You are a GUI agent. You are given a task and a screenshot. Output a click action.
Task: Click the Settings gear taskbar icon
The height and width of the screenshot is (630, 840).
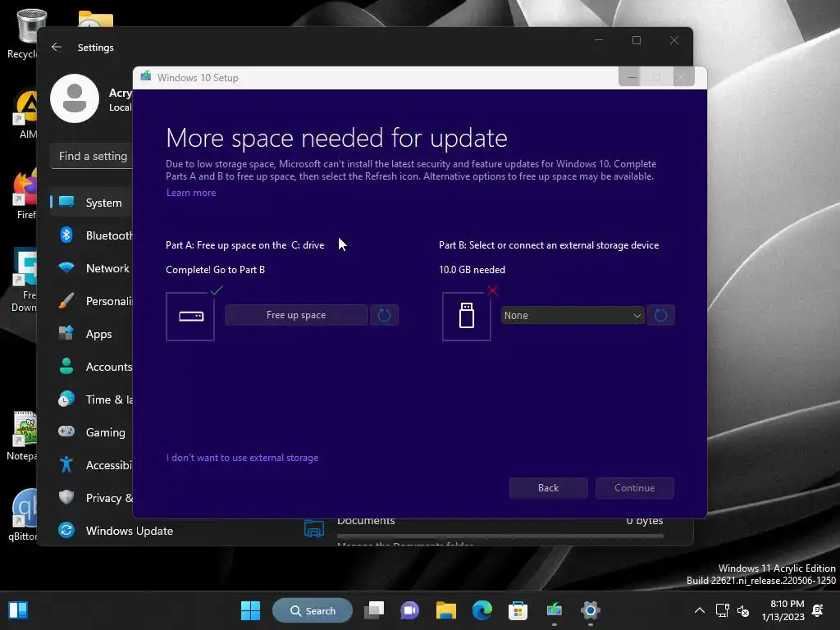tap(591, 610)
